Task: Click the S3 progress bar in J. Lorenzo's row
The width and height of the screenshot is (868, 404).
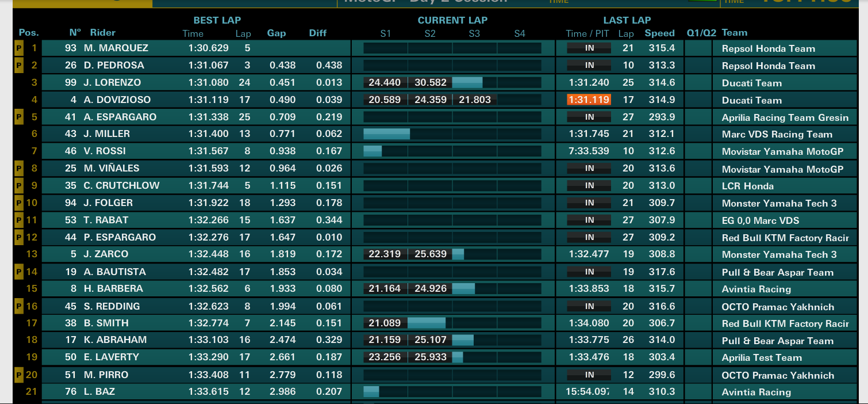Action: pos(467,83)
